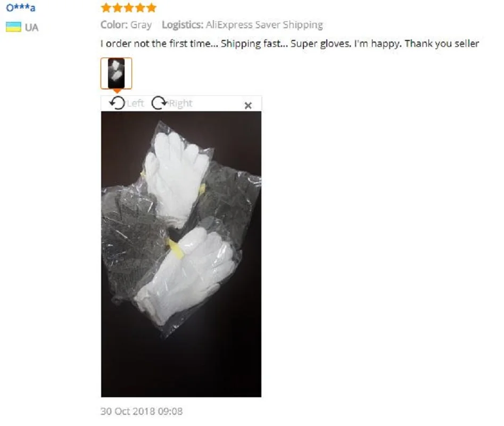Image resolution: width=504 pixels, height=426 pixels.
Task: Click the first orange rating star
Action: [x=106, y=7]
